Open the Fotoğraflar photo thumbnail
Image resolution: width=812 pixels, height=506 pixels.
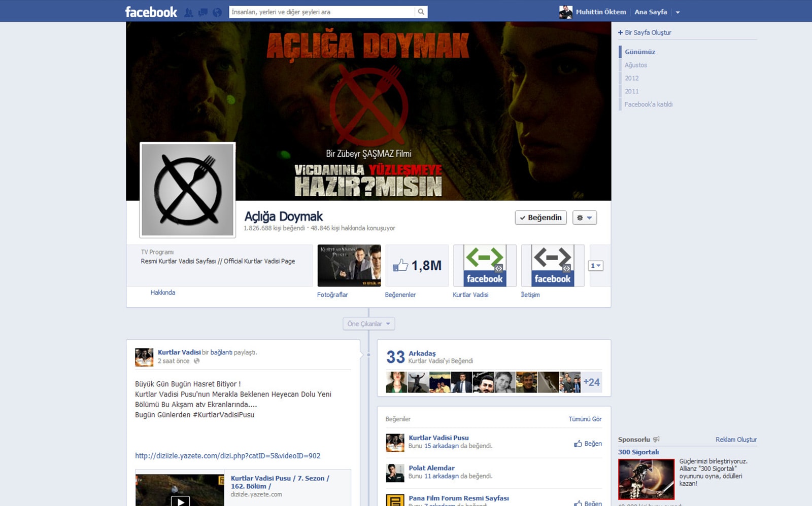[x=349, y=266]
